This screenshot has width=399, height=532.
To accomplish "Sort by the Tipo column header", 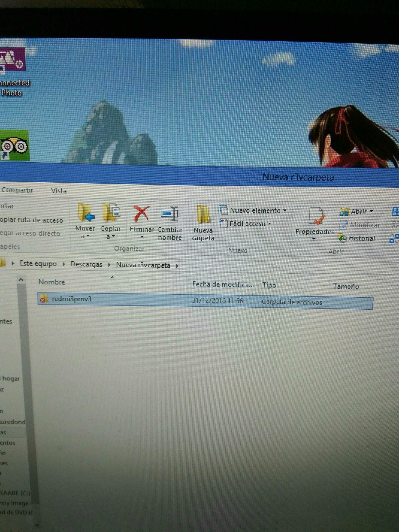I will pyautogui.click(x=269, y=285).
